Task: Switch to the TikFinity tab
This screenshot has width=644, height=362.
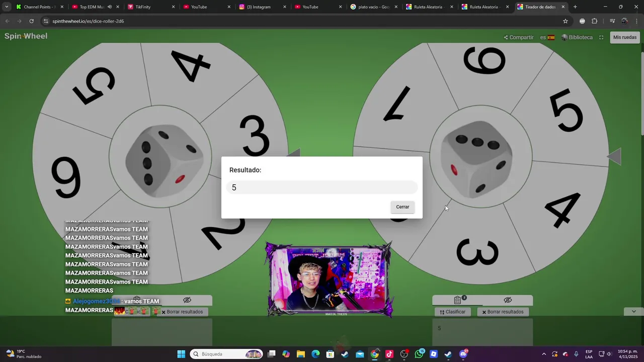Action: click(x=151, y=7)
